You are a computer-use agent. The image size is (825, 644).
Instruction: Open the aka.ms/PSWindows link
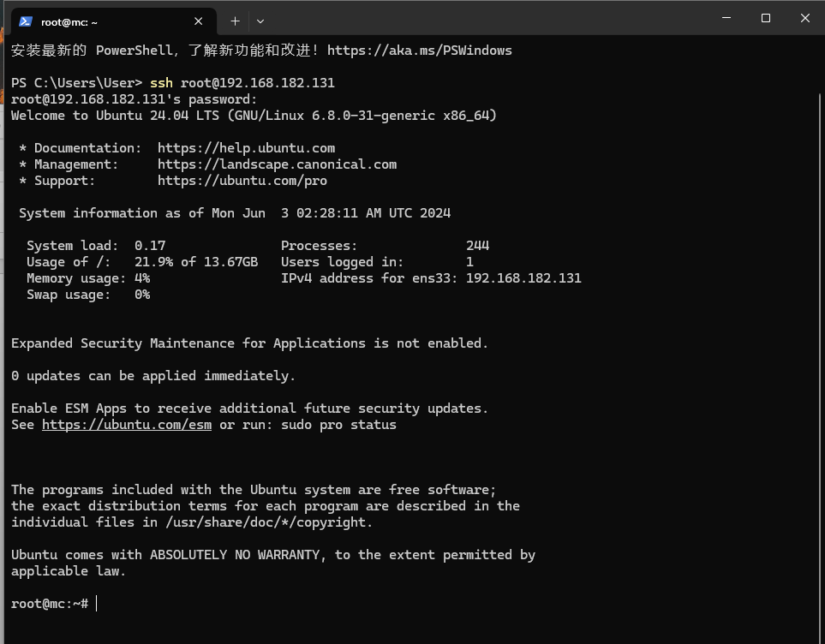[x=419, y=51]
